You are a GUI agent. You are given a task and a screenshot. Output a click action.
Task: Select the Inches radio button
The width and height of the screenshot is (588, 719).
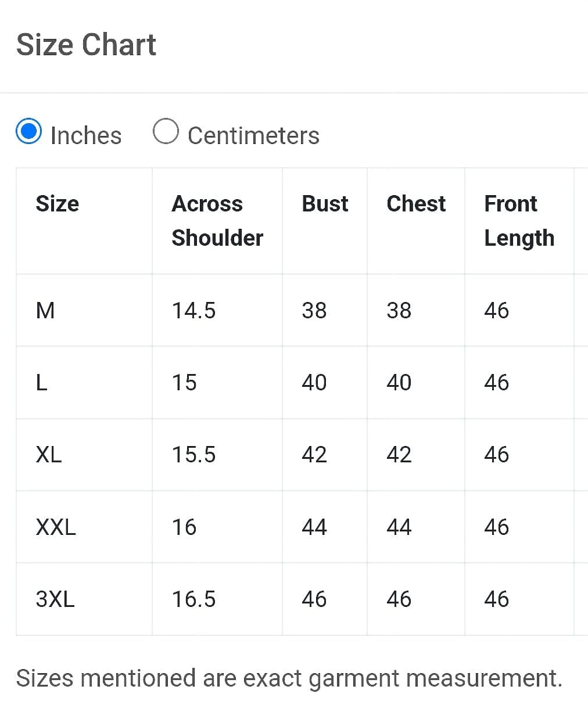(x=28, y=131)
